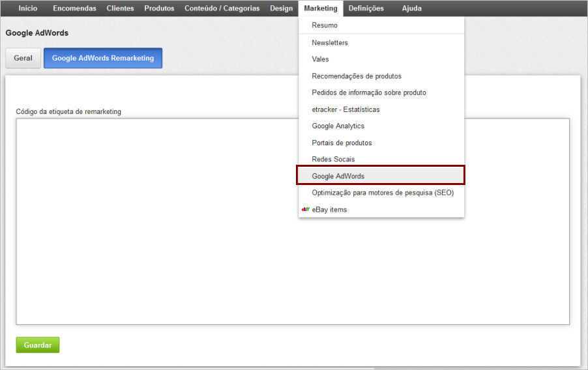Open the Encomendas menu

tap(74, 8)
